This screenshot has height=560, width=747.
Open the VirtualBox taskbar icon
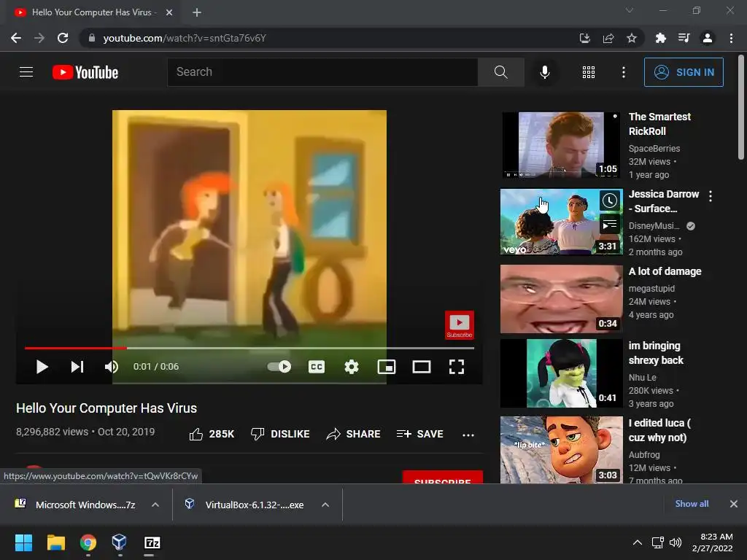119,542
